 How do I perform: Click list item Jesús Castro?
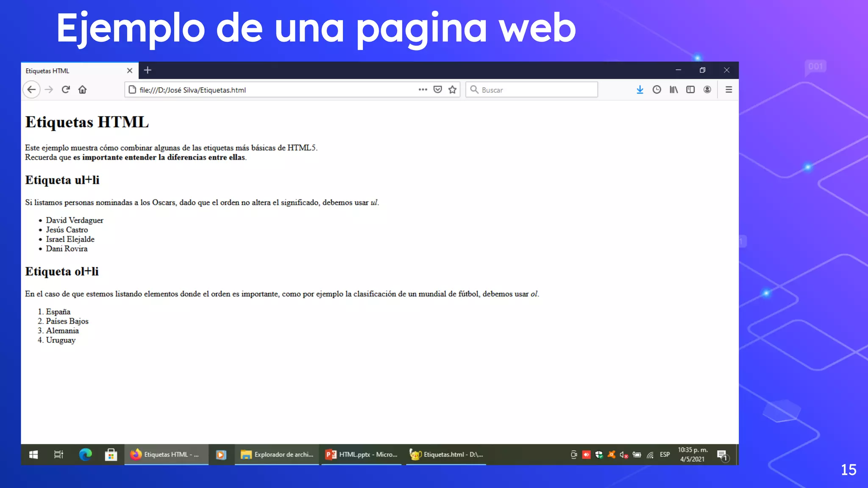coord(67,230)
